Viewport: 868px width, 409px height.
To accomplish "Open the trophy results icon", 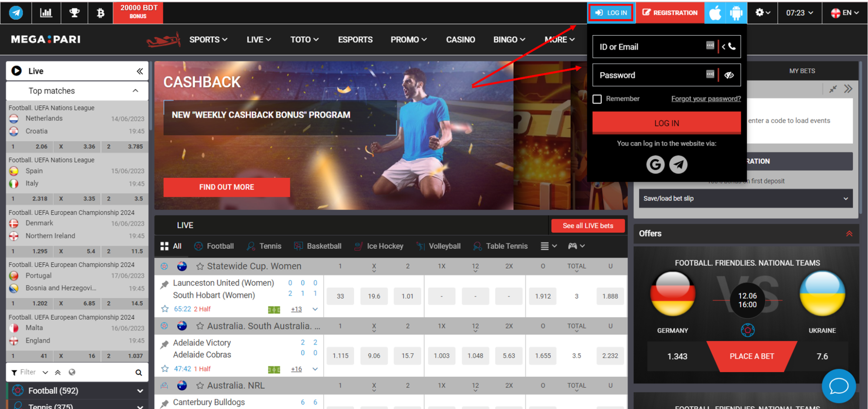I will click(74, 13).
